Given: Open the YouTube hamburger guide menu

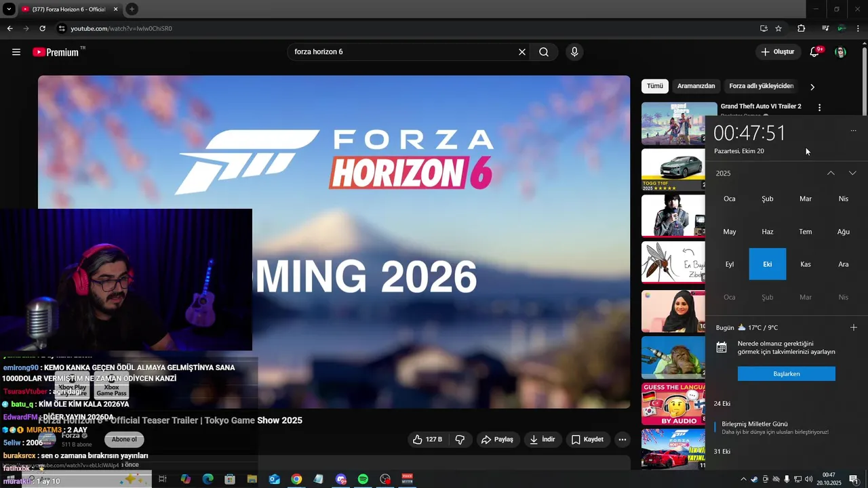Looking at the screenshot, I should point(16,52).
